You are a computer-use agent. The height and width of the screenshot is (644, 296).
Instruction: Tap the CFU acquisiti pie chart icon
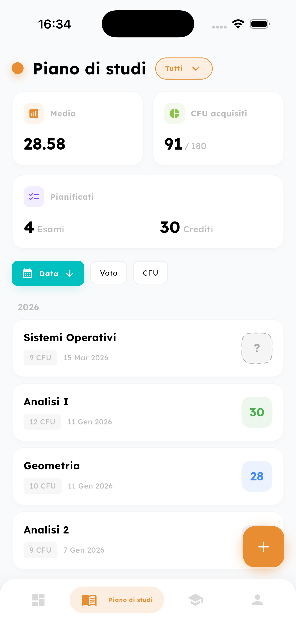click(174, 113)
